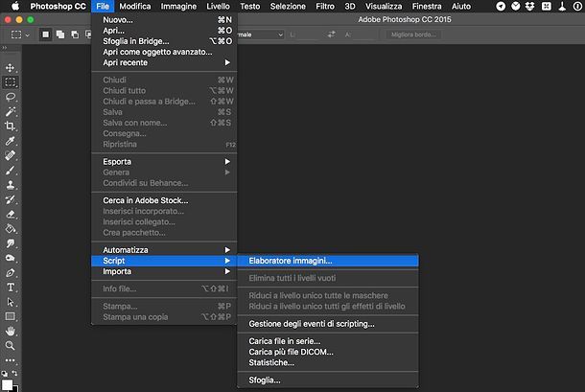Select the Smudge tool
Viewport: 585px width, 392px height.
[x=11, y=243]
